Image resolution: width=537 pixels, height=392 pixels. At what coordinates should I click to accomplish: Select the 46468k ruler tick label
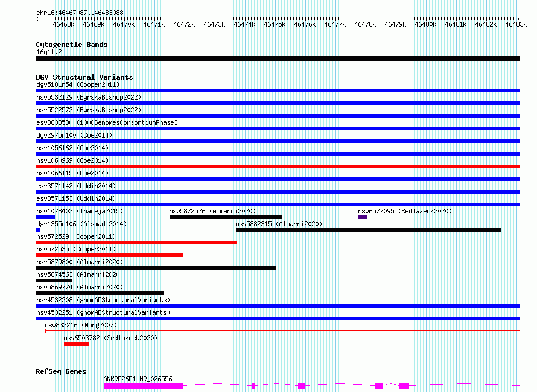point(63,24)
